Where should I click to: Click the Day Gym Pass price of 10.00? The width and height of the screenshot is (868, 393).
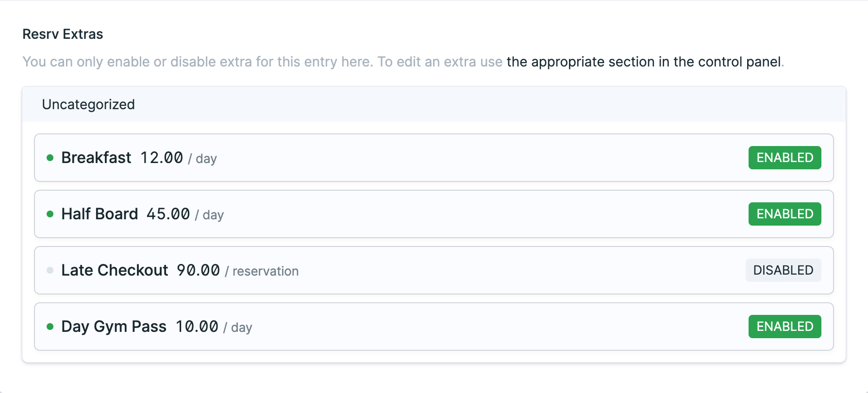click(197, 327)
